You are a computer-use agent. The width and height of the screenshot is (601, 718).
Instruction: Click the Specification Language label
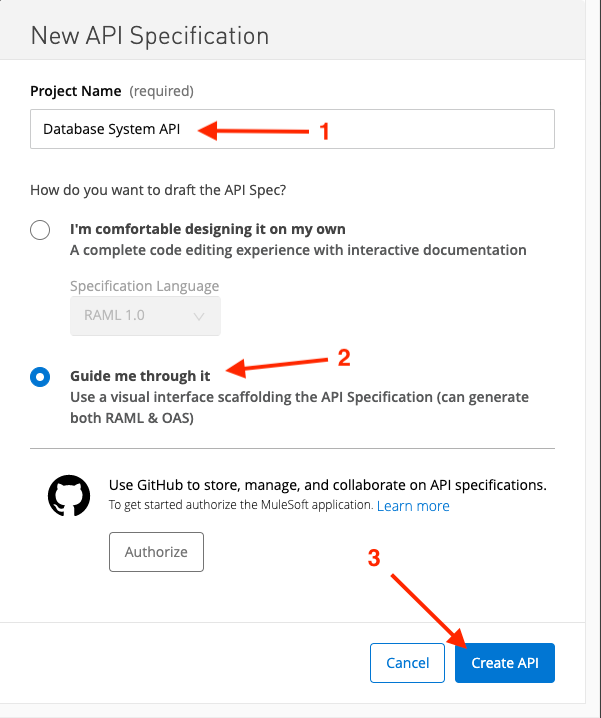point(144,286)
